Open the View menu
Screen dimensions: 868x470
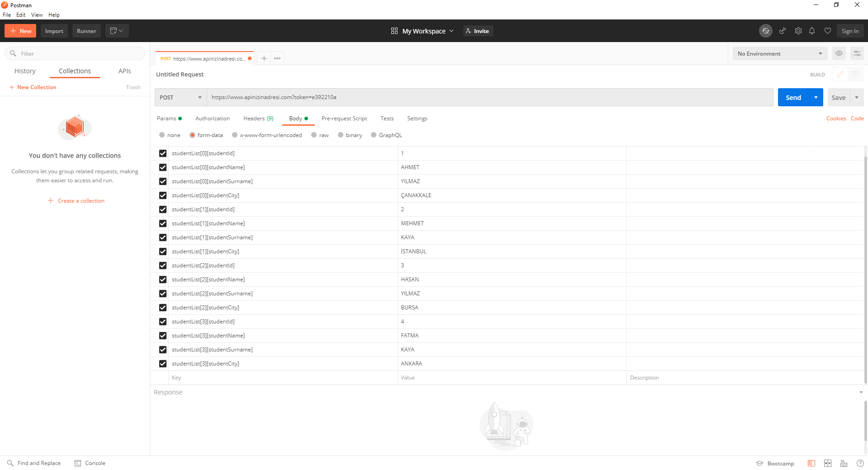(37, 14)
